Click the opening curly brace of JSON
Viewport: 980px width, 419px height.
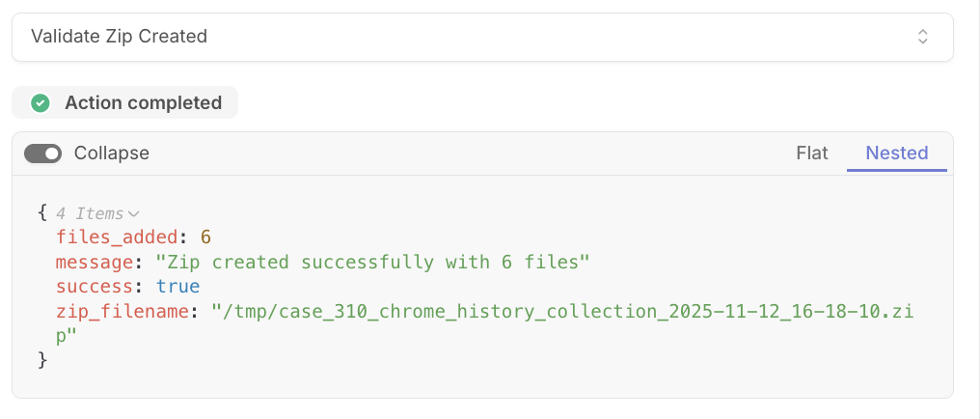(42, 213)
